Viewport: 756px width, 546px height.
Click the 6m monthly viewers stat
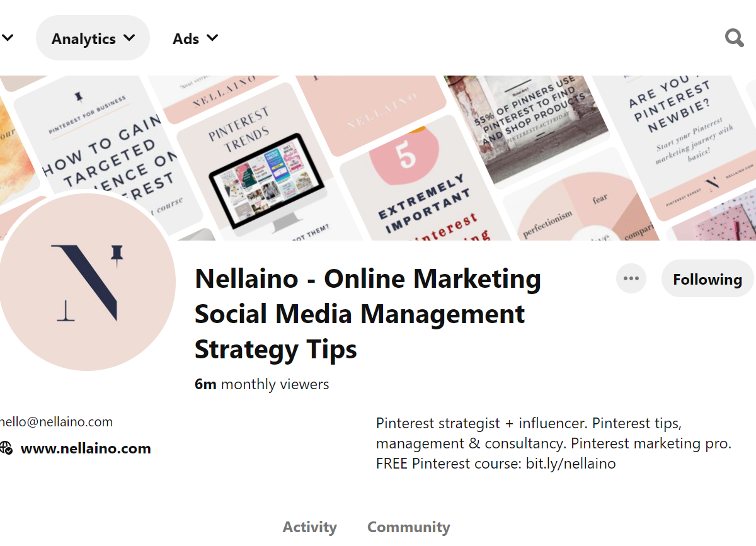click(x=262, y=384)
